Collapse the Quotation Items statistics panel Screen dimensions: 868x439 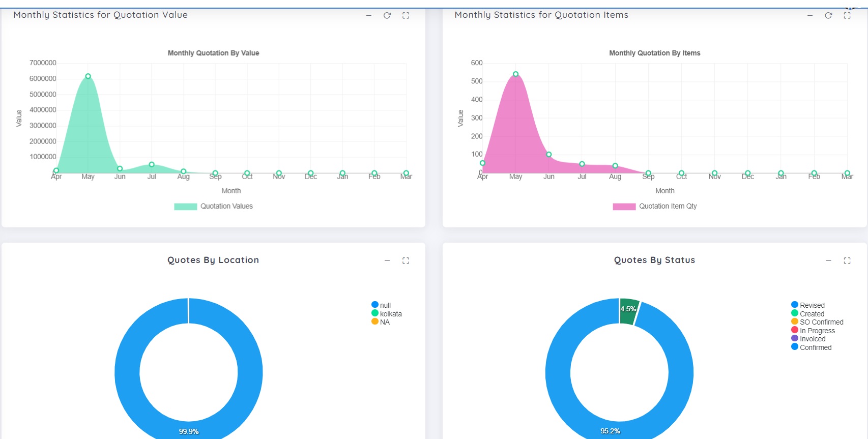(810, 16)
